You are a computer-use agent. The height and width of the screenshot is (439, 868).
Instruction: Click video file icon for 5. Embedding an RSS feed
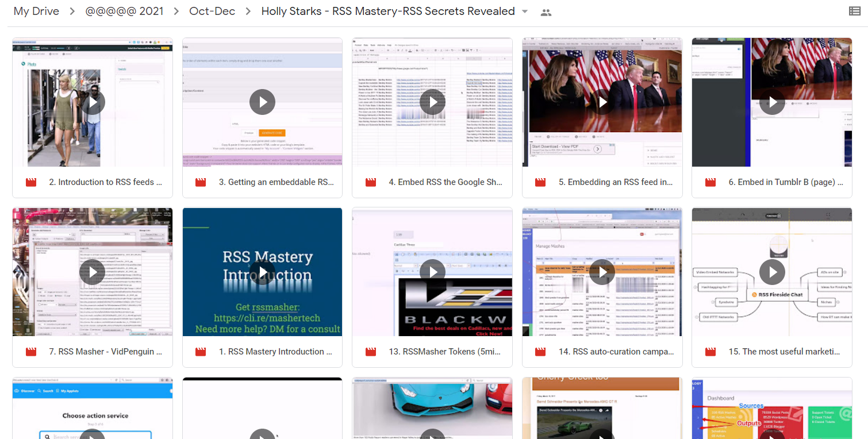point(540,182)
